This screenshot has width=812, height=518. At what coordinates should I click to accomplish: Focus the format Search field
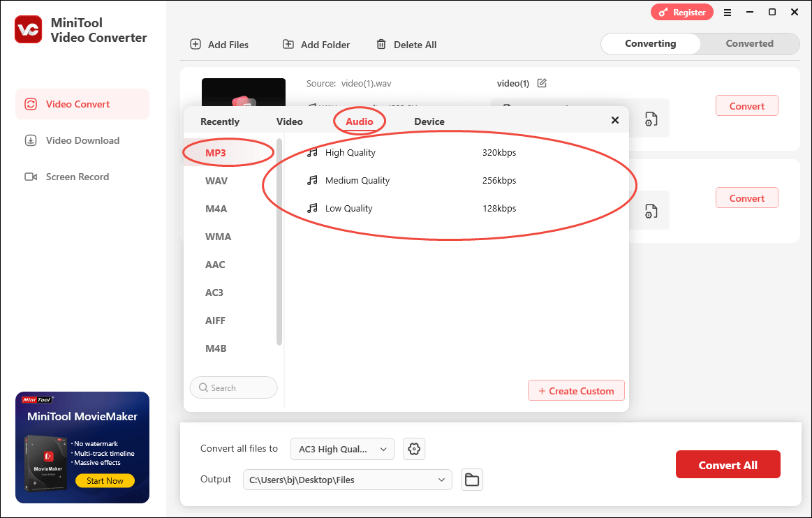point(234,387)
